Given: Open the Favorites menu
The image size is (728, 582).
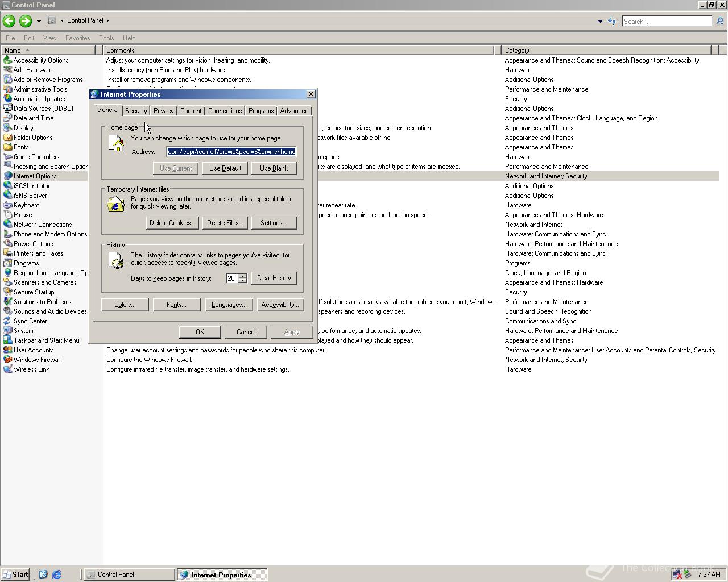Looking at the screenshot, I should coord(77,38).
